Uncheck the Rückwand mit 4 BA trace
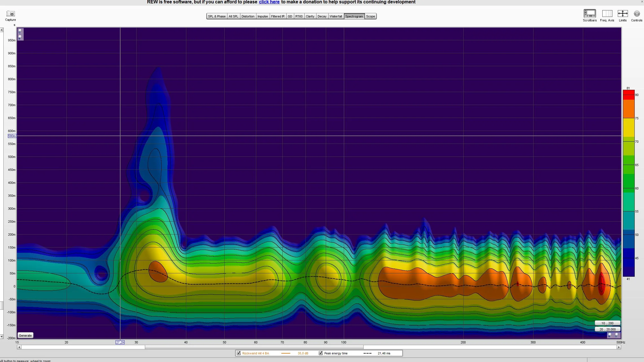The image size is (644, 362). [x=239, y=353]
